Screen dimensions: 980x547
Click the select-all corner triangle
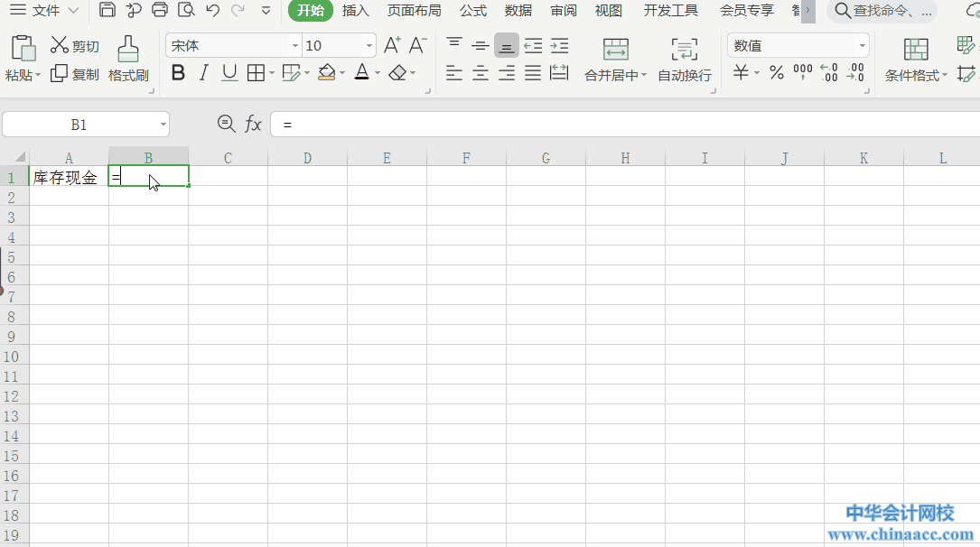(x=20, y=157)
